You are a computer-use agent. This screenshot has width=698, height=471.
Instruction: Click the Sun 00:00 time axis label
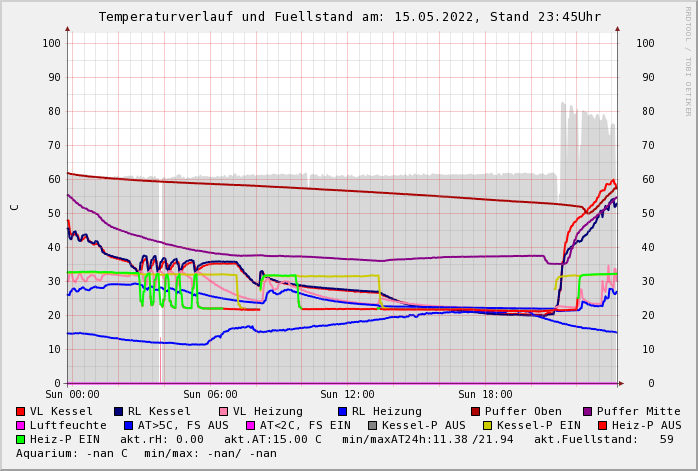[x=72, y=395]
